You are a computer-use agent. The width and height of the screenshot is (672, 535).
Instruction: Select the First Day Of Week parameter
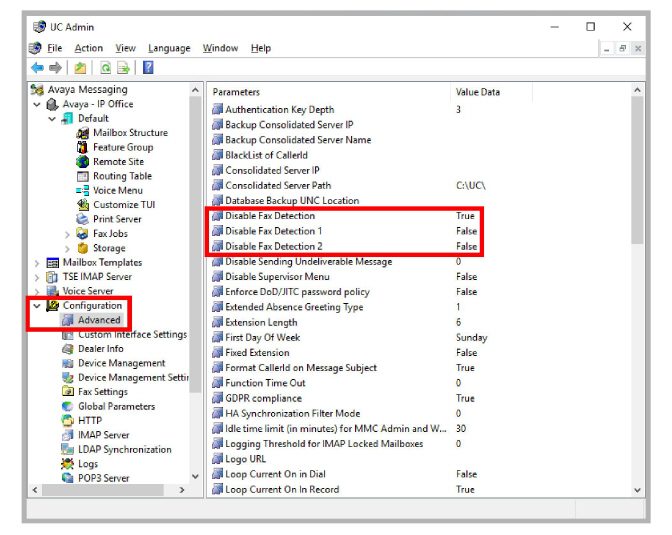tap(262, 338)
